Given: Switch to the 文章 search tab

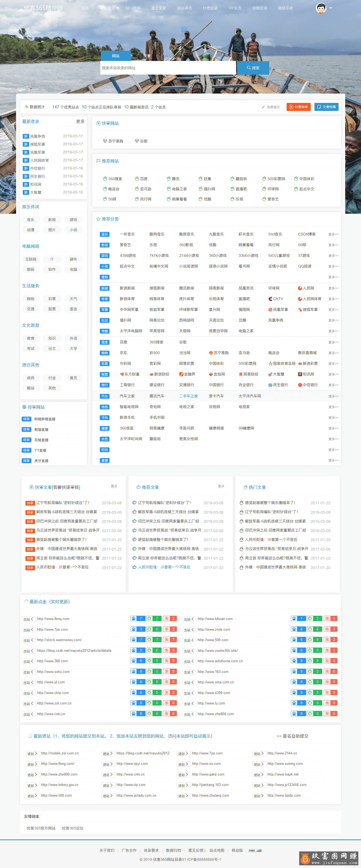Looking at the screenshot, I should [147, 56].
